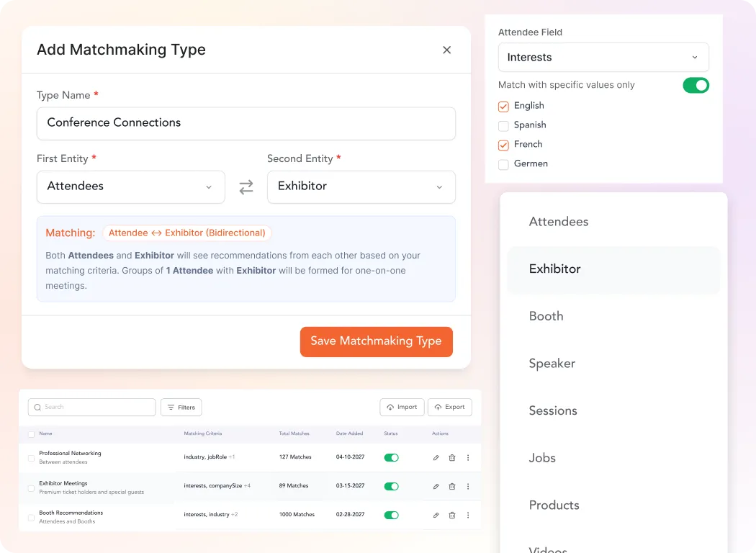Viewport: 756px width, 553px height.
Task: Close the Add Matchmaking Type dialog
Action: click(446, 50)
